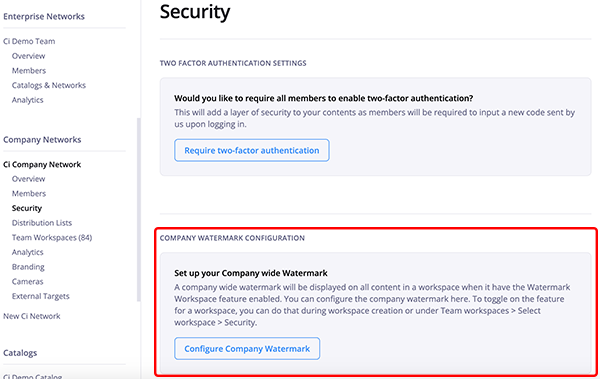
Task: Click Configure Company Watermark button
Action: click(247, 348)
